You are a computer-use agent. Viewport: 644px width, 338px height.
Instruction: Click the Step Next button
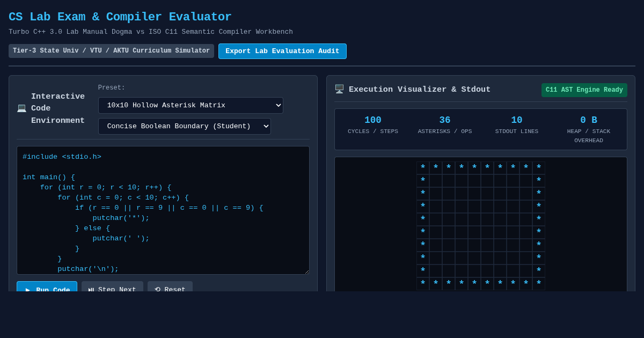click(x=112, y=286)
